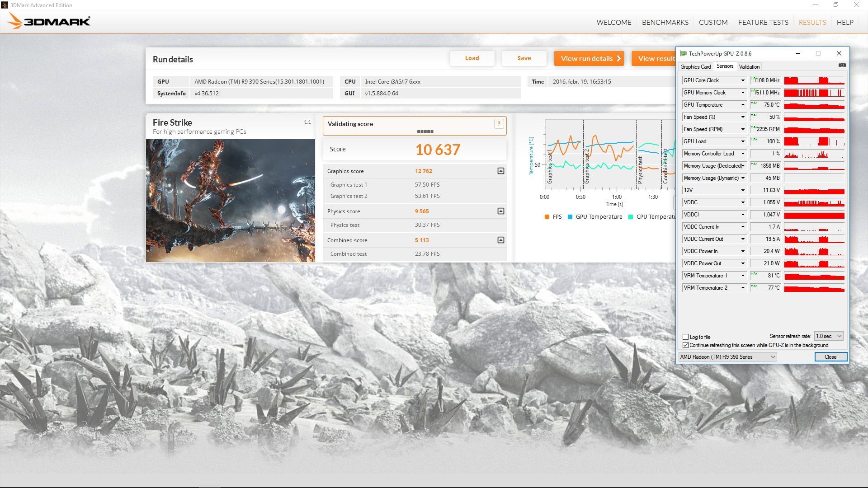This screenshot has width=868, height=488.
Task: Collapse the Combined score section
Action: pyautogui.click(x=501, y=240)
